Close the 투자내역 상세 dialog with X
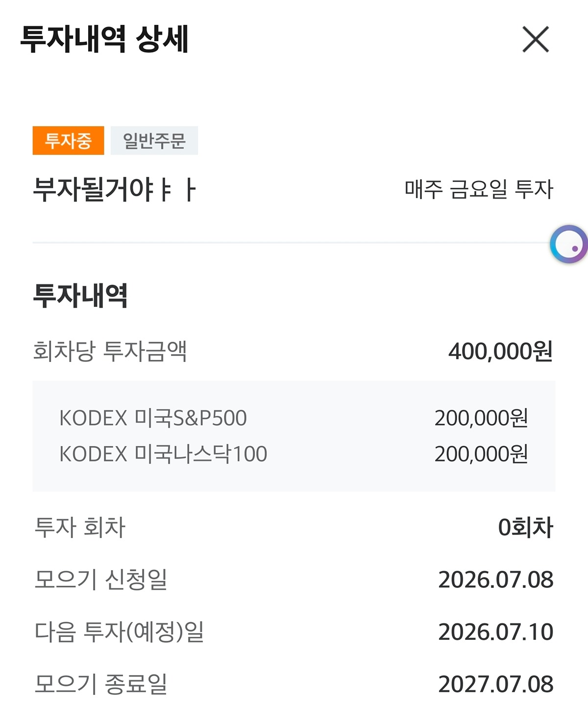 point(536,39)
